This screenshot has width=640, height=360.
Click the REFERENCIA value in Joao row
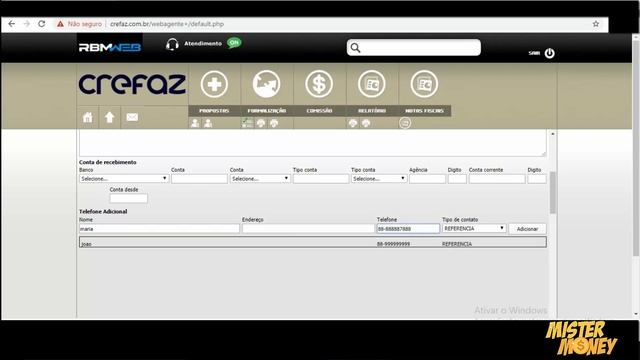[x=457, y=244]
